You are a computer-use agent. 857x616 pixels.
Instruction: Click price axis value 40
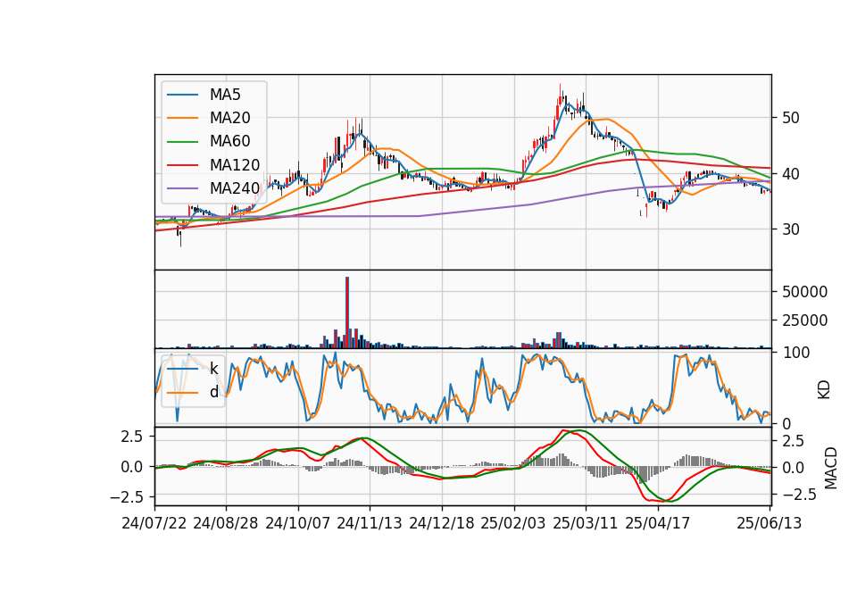(790, 174)
